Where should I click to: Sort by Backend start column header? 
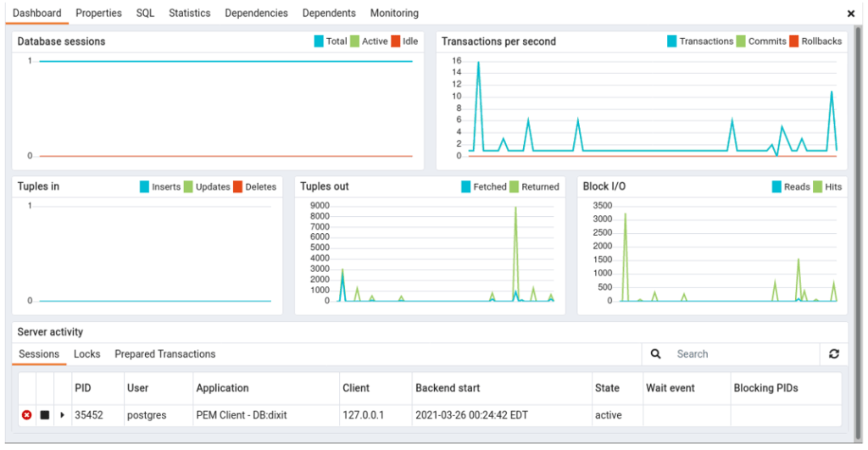tap(447, 388)
